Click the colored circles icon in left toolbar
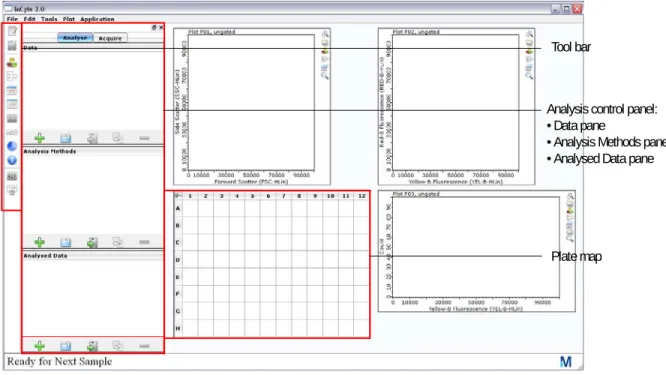Image resolution: width=666 pixels, height=375 pixels. click(12, 63)
